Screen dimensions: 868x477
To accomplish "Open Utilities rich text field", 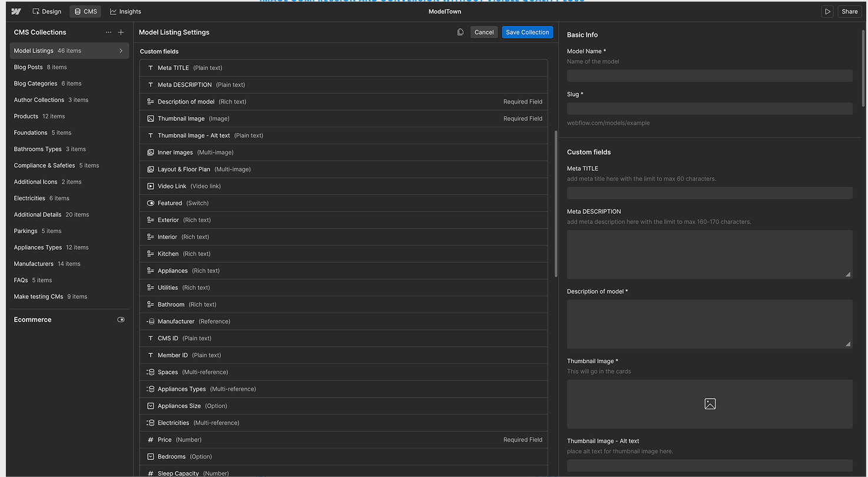I will pos(344,287).
